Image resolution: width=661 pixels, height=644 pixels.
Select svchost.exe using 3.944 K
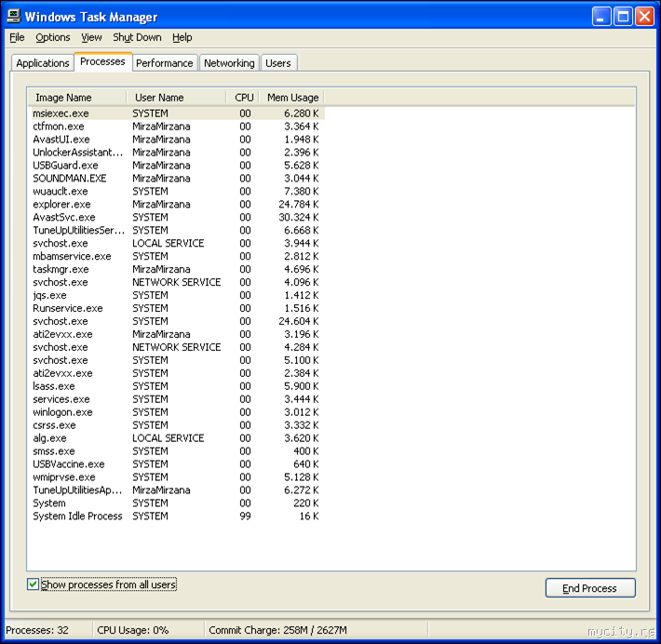click(x=176, y=243)
